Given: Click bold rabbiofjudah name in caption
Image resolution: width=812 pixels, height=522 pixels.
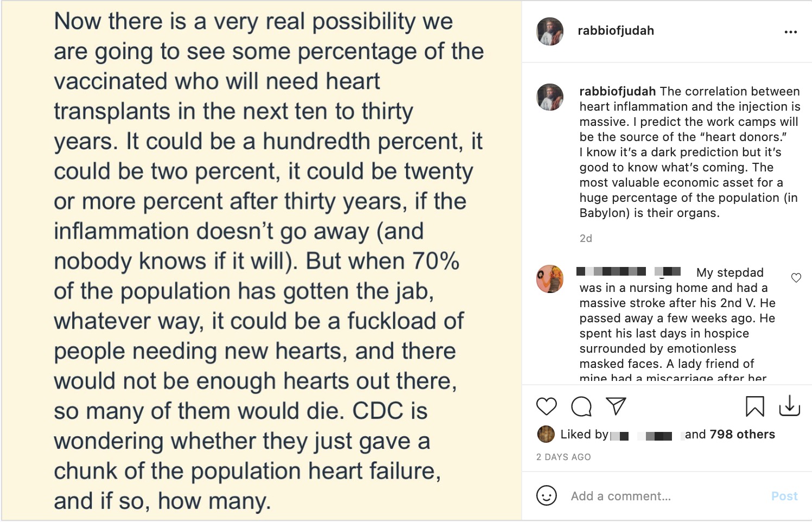Looking at the screenshot, I should pyautogui.click(x=617, y=91).
